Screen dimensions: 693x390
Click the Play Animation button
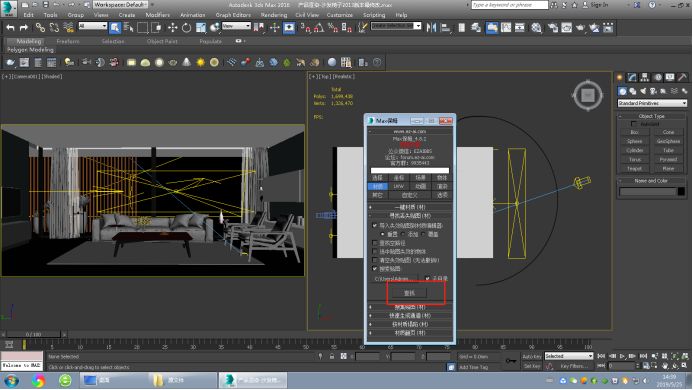tap(622, 356)
